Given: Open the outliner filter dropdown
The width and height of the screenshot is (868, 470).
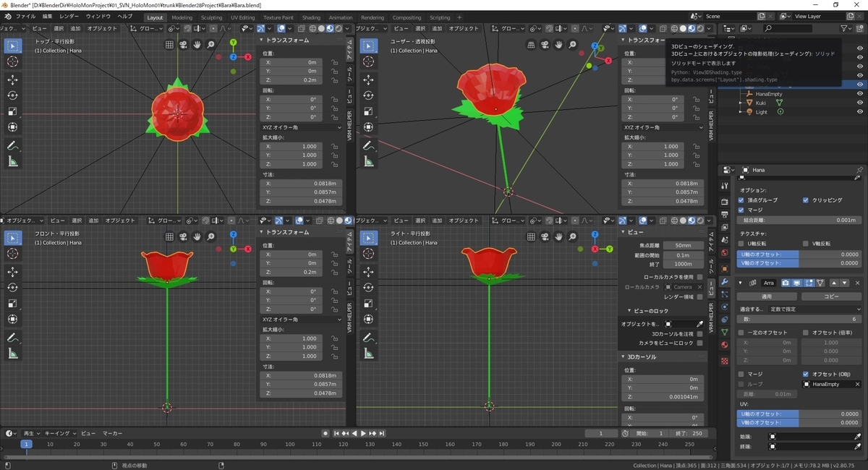Looking at the screenshot, I should pos(847,28).
